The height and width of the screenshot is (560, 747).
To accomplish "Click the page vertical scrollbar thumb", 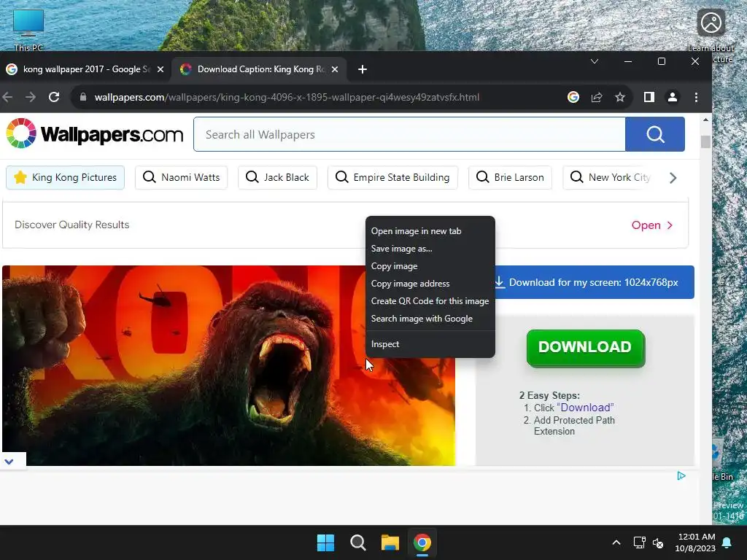I will tap(705, 141).
